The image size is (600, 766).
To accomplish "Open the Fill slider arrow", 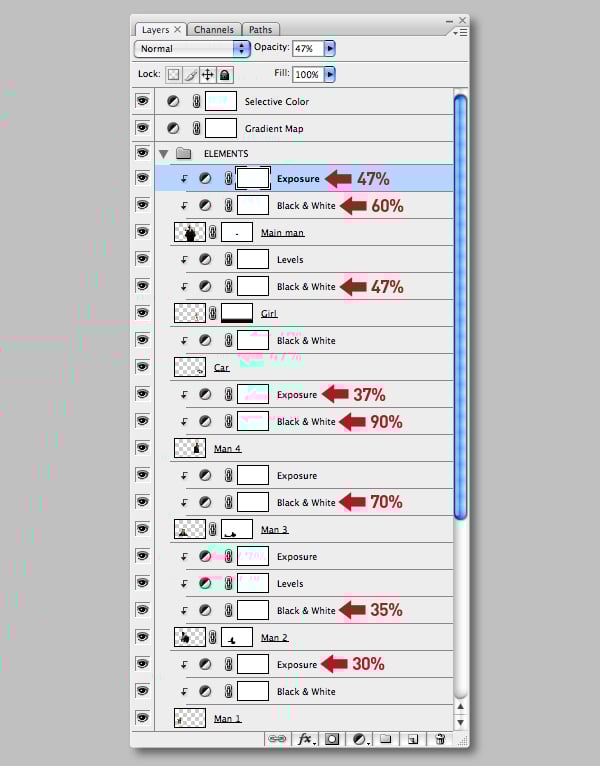I will (x=330, y=75).
